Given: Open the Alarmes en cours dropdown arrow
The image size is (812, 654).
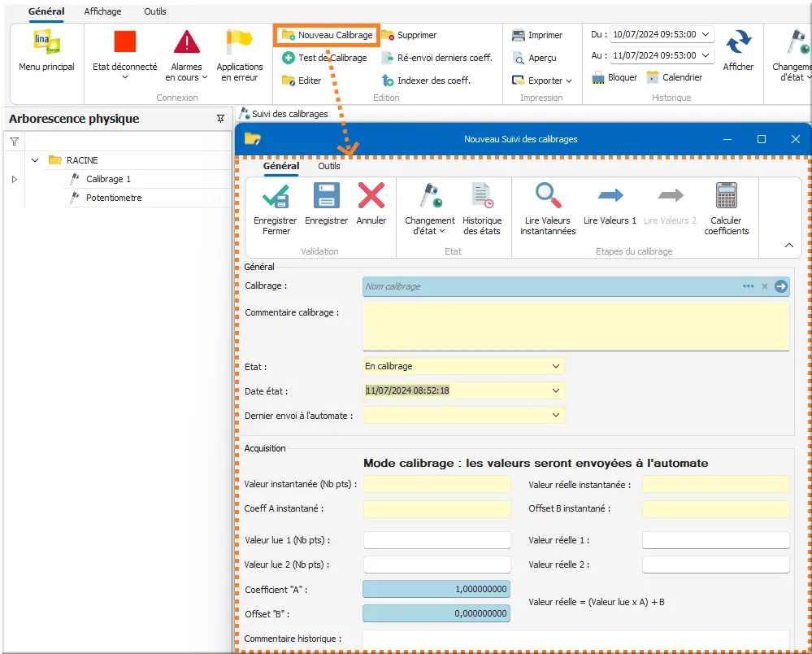Looking at the screenshot, I should pyautogui.click(x=205, y=78).
